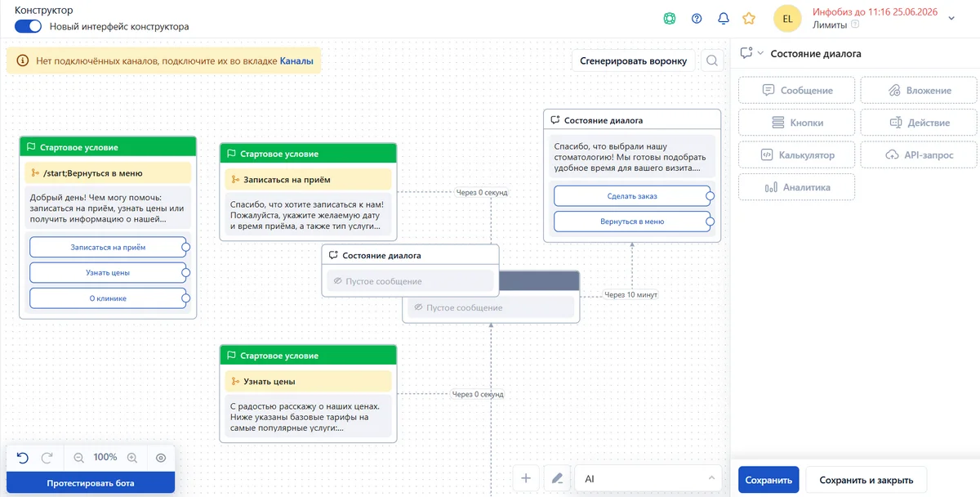The image size is (980, 497).
Task: Open the support lifebuoy icon
Action: tap(670, 18)
